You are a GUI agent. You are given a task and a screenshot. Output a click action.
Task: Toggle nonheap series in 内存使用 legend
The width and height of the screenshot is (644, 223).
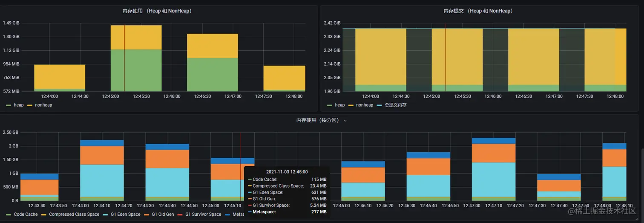point(43,105)
